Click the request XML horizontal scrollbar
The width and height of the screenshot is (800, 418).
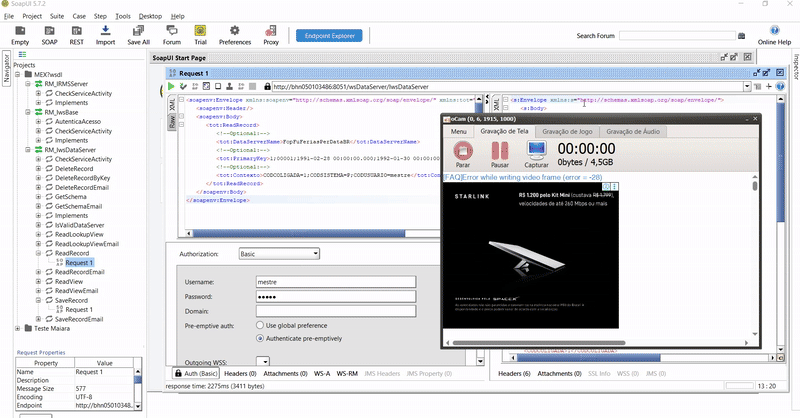(299, 233)
